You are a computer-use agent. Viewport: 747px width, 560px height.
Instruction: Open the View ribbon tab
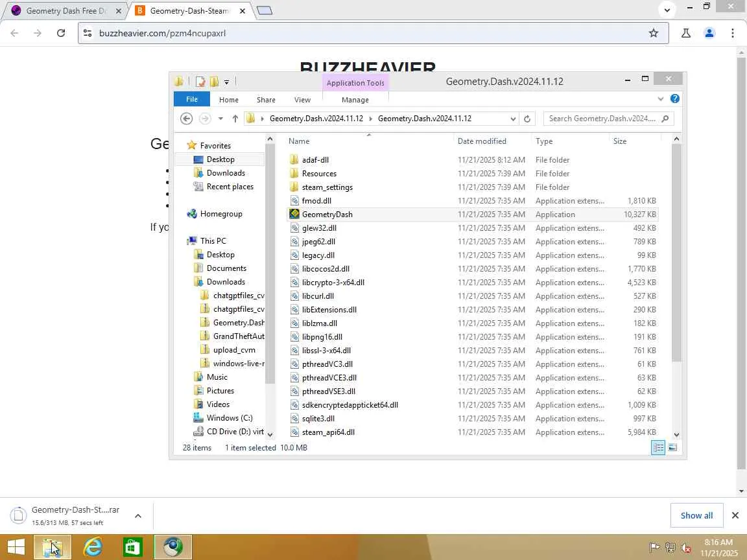(x=302, y=100)
